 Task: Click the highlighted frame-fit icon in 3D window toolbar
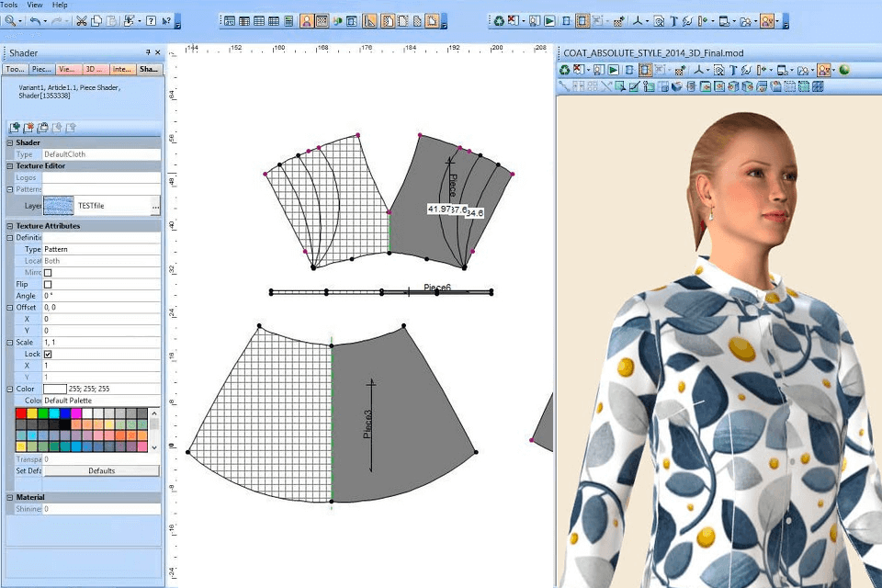click(x=645, y=70)
